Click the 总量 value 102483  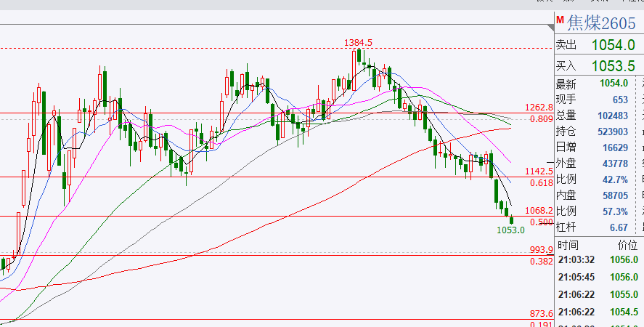click(x=613, y=116)
